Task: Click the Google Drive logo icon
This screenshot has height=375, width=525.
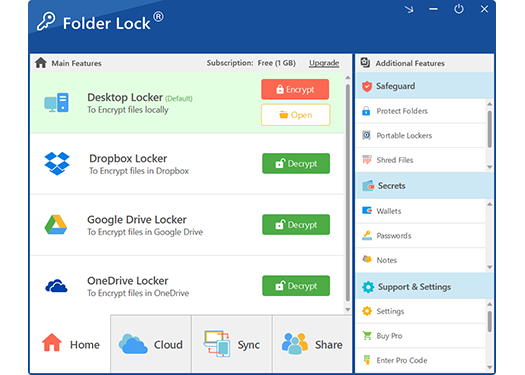Action: click(56, 225)
